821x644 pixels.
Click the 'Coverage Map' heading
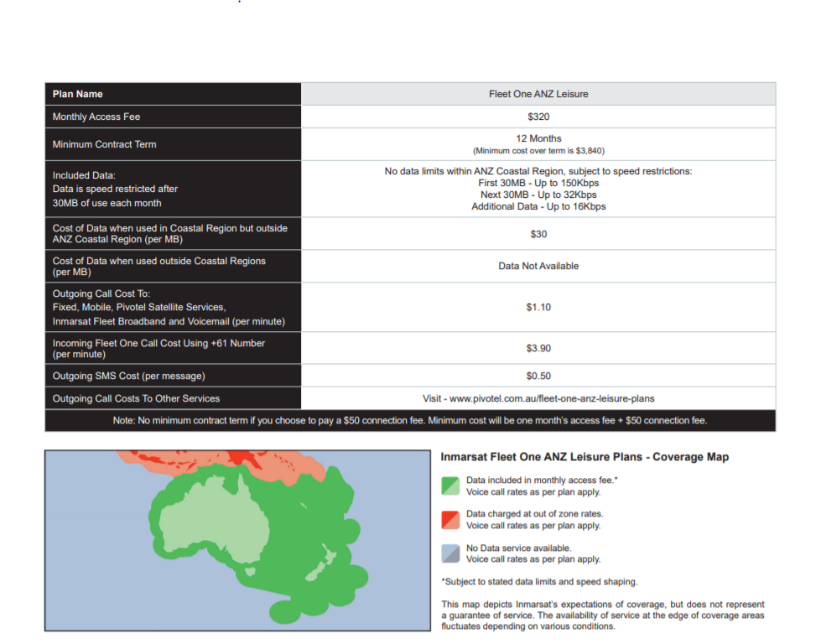[585, 456]
